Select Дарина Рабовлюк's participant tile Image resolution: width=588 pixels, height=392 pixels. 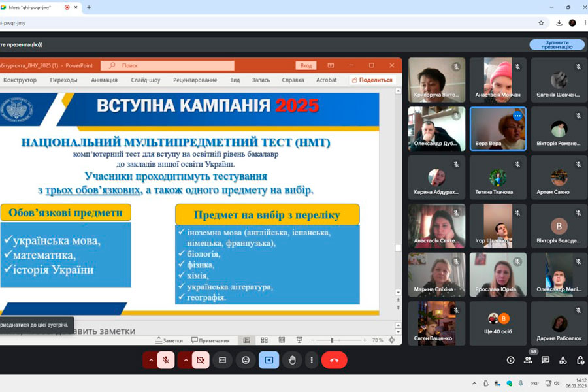[x=559, y=323]
